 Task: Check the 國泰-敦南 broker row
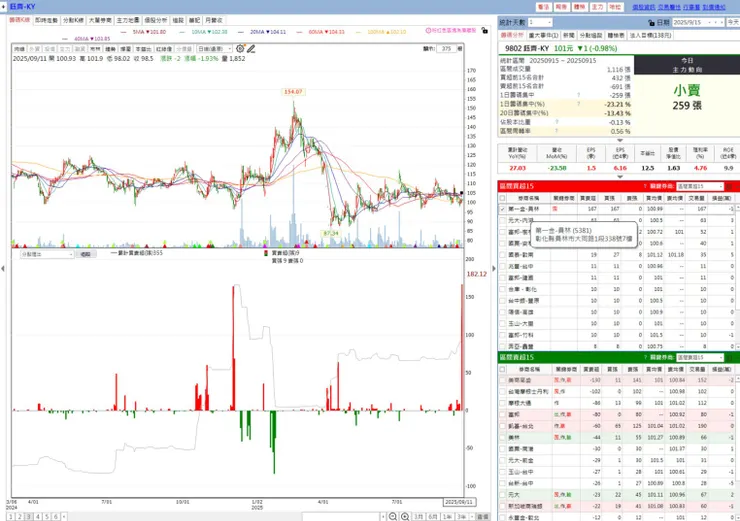[503, 255]
